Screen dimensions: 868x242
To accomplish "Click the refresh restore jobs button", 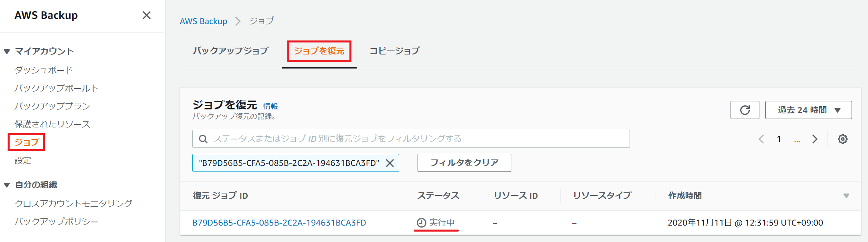I will click(x=745, y=110).
